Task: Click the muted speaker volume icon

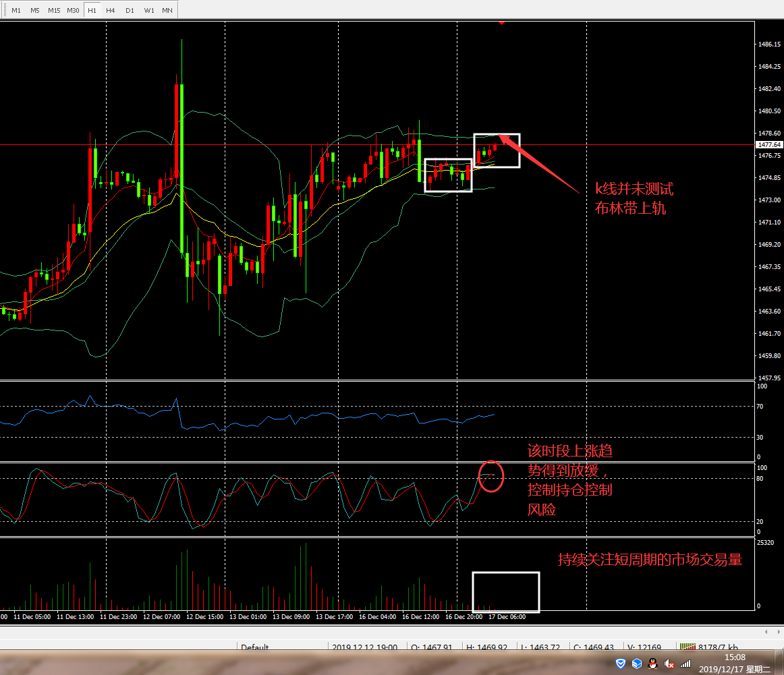Action: (x=669, y=664)
